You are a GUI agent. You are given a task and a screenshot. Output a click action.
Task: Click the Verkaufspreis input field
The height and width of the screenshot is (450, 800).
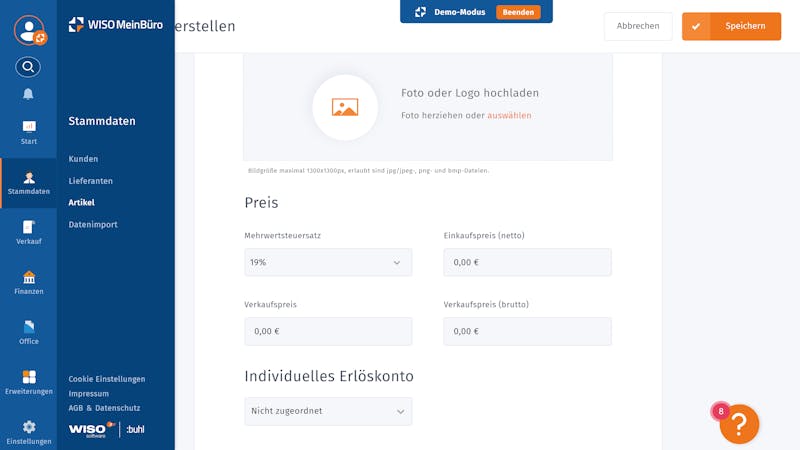(x=328, y=331)
